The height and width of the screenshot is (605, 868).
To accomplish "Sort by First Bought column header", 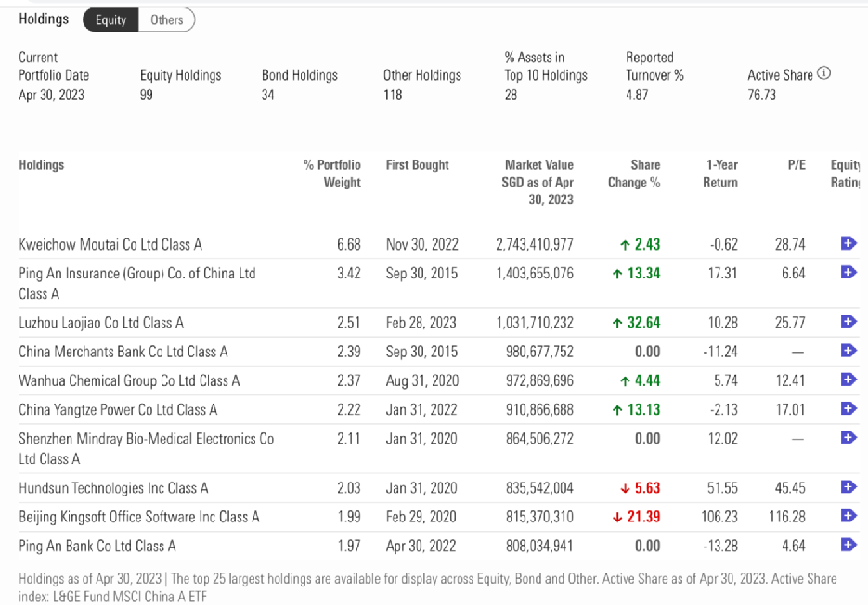I will click(x=417, y=165).
